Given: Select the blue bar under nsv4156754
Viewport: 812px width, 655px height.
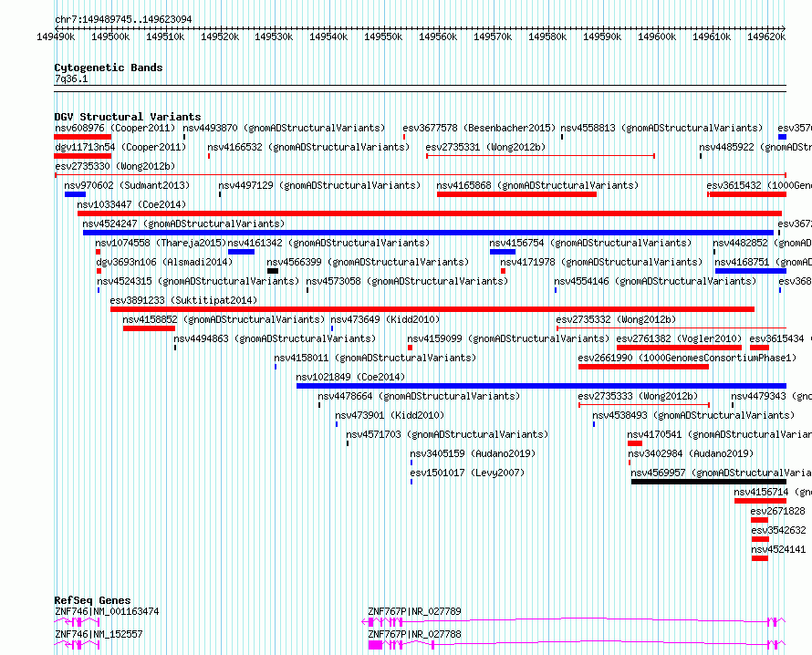Looking at the screenshot, I should pyautogui.click(x=503, y=252).
